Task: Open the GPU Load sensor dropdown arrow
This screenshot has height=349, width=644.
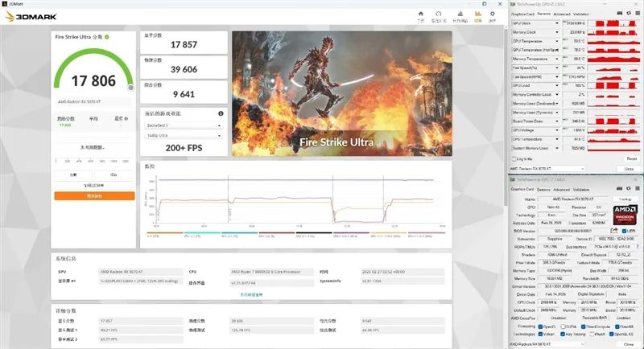Action: pyautogui.click(x=557, y=86)
